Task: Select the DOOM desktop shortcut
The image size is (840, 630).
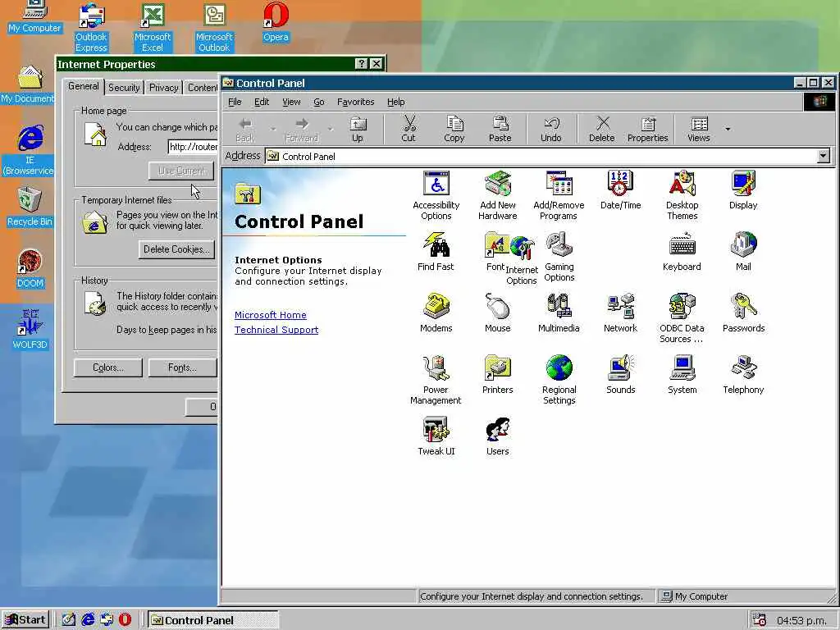Action: (30, 268)
